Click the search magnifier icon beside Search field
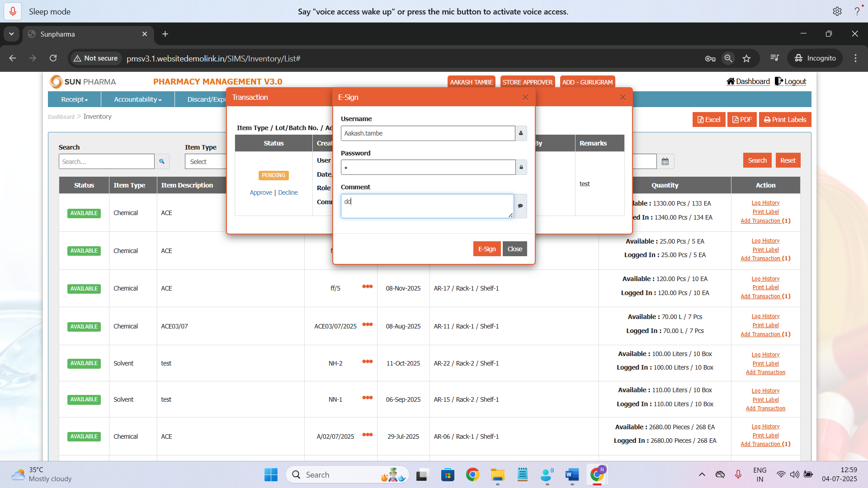The image size is (868, 488). [161, 161]
